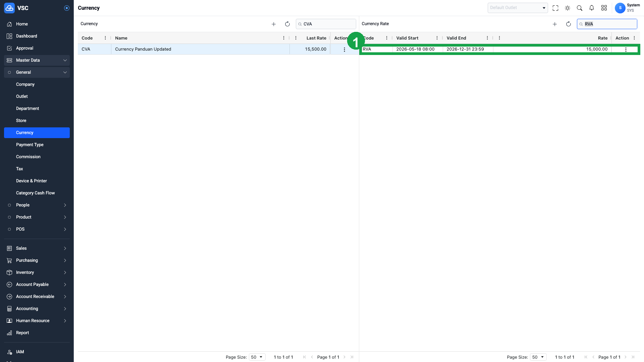Open the Default Outlet dropdown
Screen dimensions: 644x362
(518, 8)
